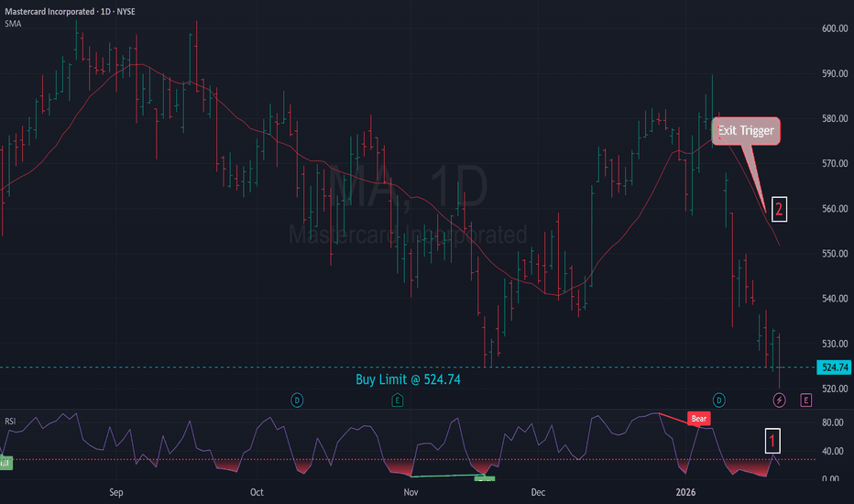This screenshot has width=854, height=504.
Task: Open the dividend D marker from January 2026
Action: 719,400
